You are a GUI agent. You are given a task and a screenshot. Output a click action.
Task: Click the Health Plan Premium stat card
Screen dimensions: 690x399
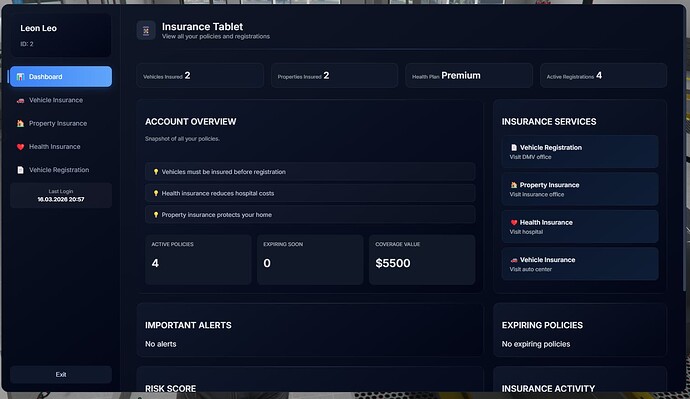click(469, 76)
